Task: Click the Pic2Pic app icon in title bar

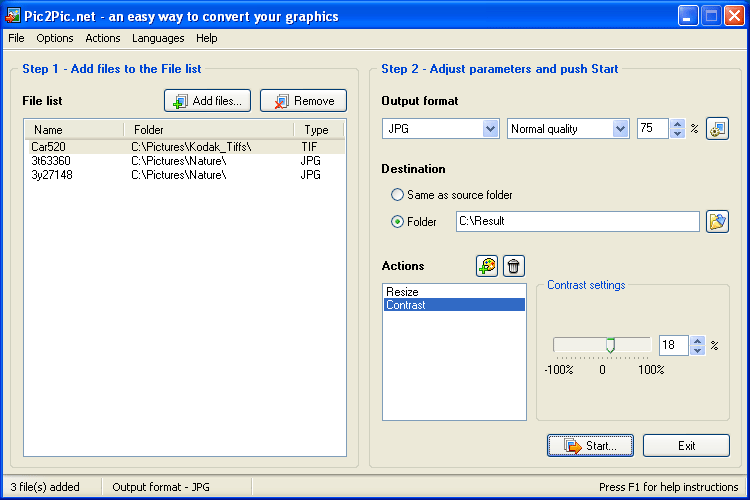Action: pos(12,16)
